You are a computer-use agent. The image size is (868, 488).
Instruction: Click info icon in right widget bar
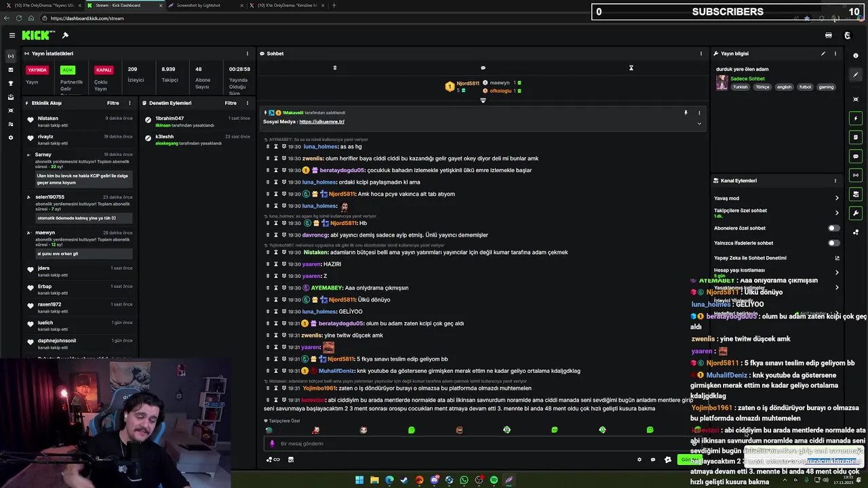(x=856, y=56)
